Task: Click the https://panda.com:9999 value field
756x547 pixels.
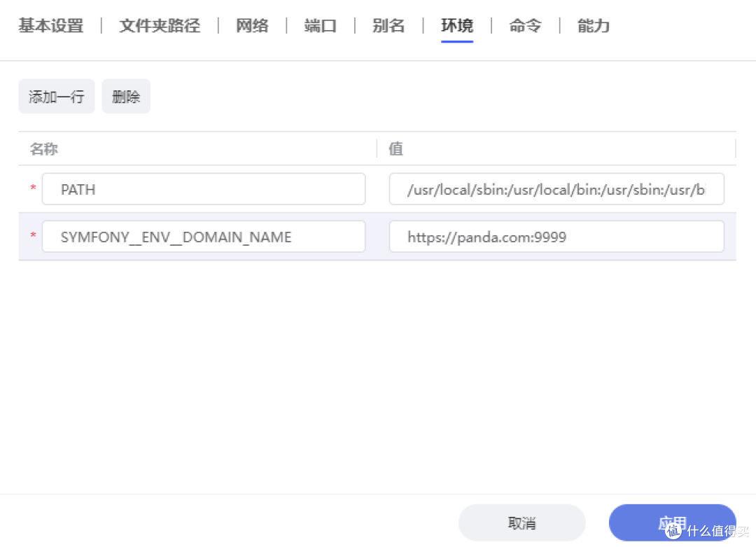Action: [x=556, y=236]
